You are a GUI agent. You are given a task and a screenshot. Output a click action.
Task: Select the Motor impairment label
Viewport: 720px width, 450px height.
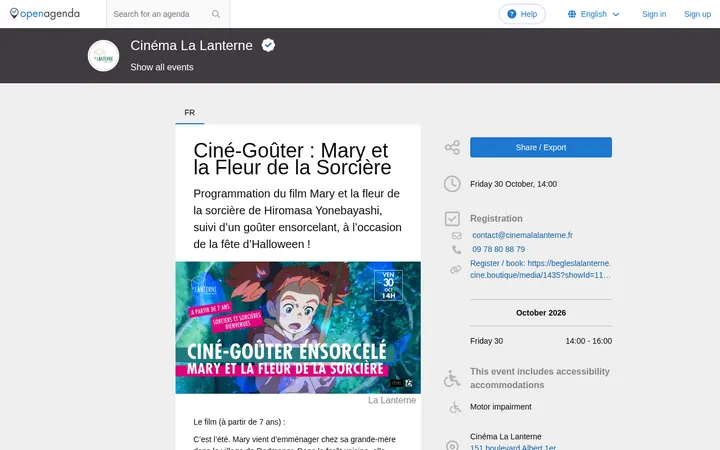(x=501, y=407)
